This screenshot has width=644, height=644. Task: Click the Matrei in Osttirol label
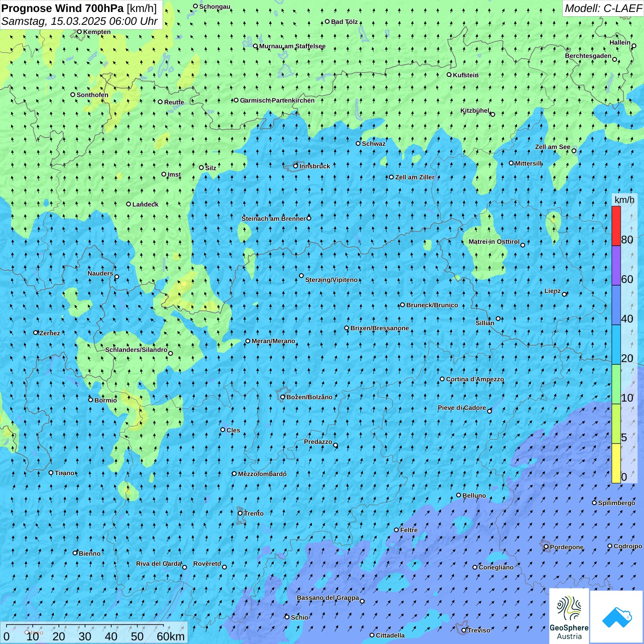[x=494, y=241]
